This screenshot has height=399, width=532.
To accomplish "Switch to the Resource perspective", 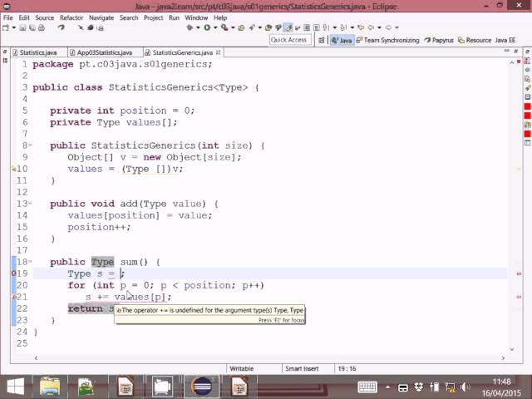I will point(475,41).
